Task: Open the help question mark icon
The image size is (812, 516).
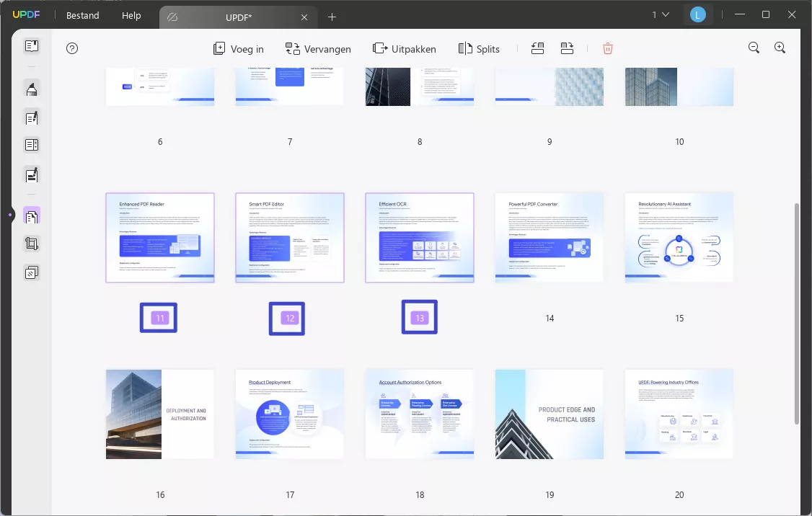Action: point(72,49)
